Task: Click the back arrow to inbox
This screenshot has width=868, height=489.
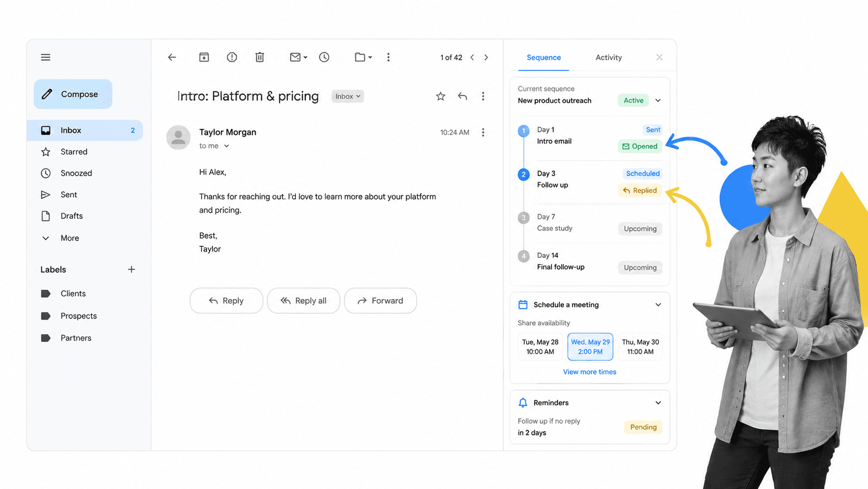Action: (172, 57)
